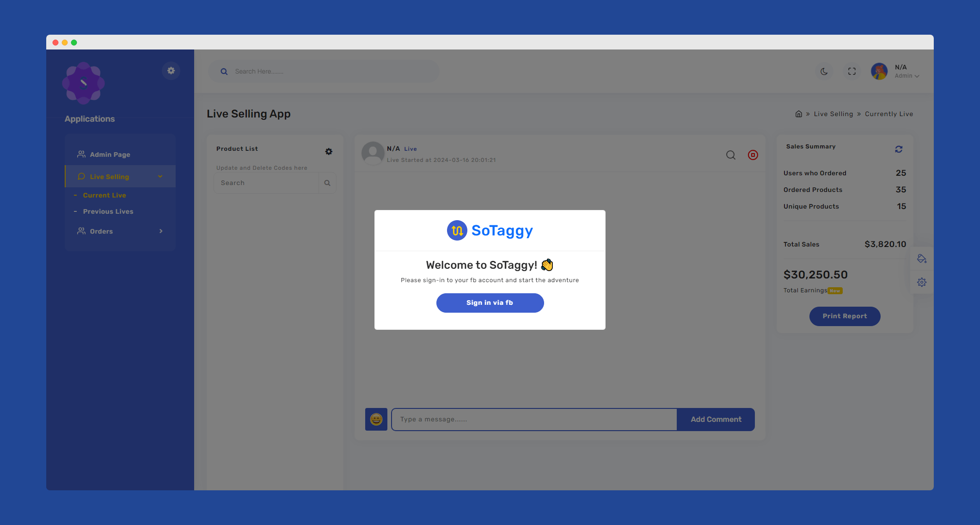This screenshot has height=525, width=980.
Task: Click Live Selling breadcrumb link
Action: [x=833, y=114]
